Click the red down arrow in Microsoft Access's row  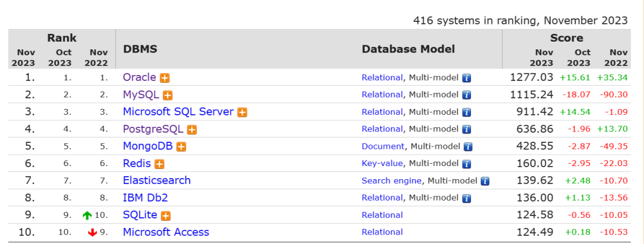click(92, 233)
